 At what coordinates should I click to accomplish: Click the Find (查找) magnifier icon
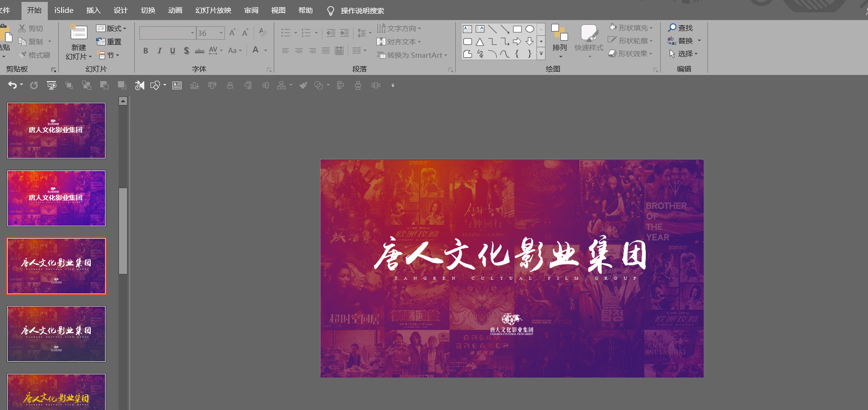[672, 28]
